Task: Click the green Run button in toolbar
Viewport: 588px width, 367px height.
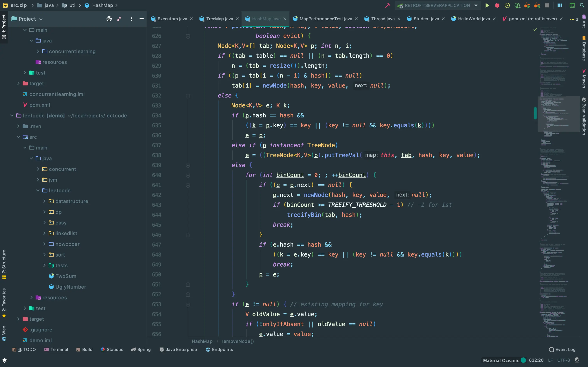Action: pyautogui.click(x=487, y=5)
